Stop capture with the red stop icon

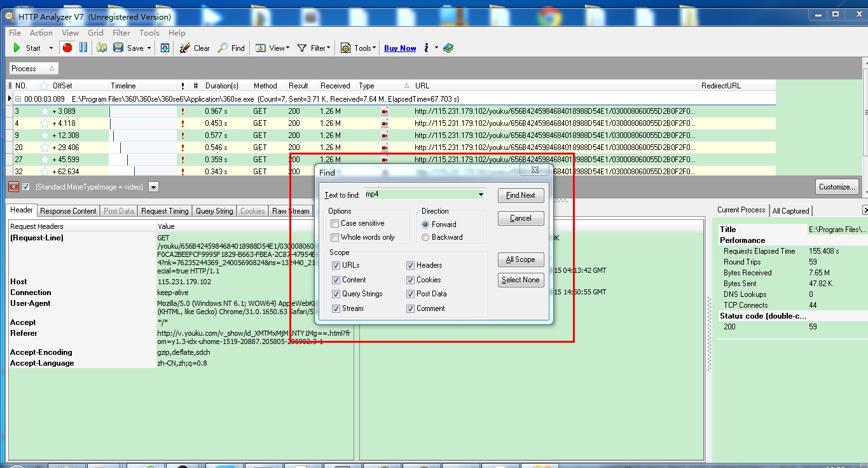[67, 48]
